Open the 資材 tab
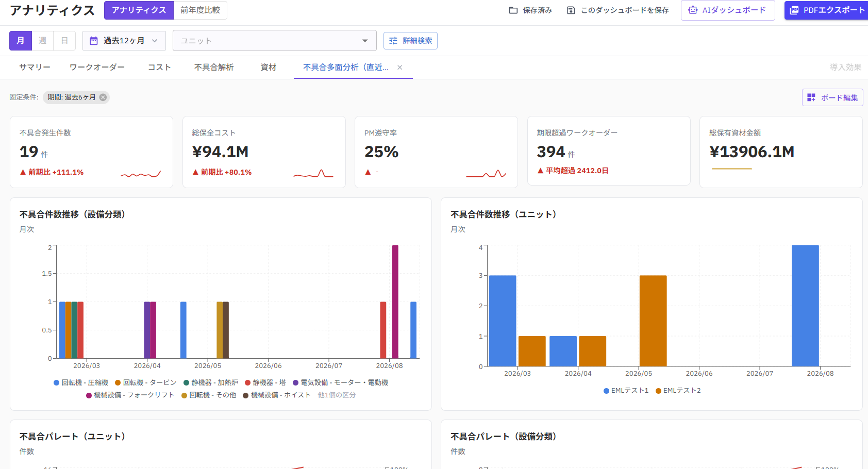This screenshot has height=469, width=868. [269, 68]
